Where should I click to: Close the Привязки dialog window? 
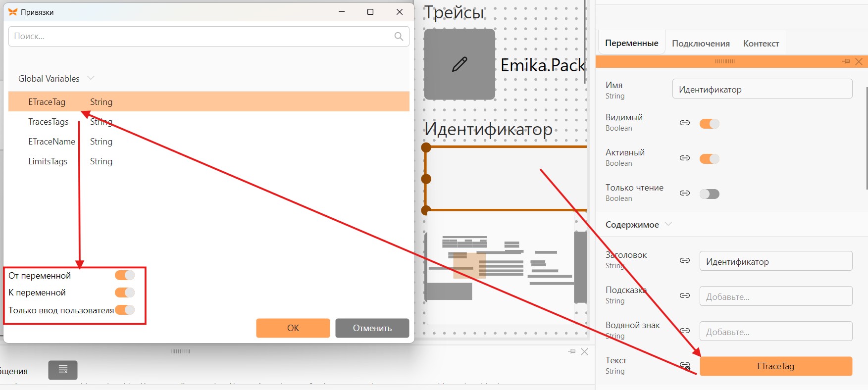pos(400,12)
